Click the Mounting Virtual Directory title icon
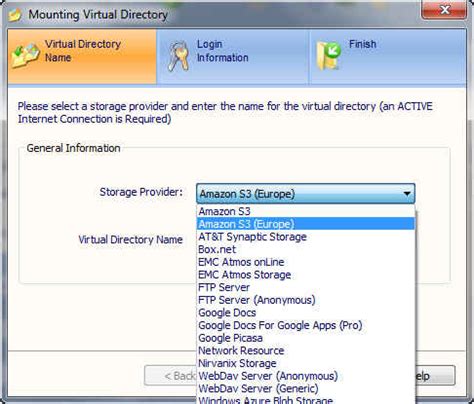 tap(15, 15)
